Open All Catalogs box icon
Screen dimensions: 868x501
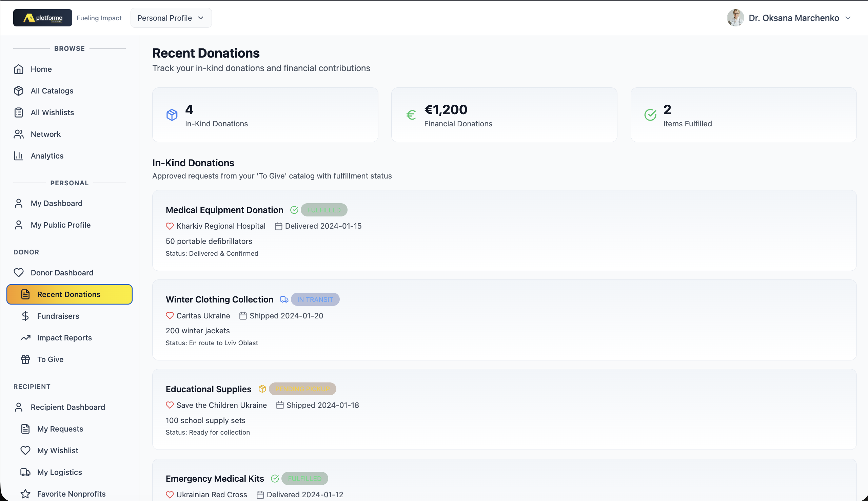click(x=19, y=91)
